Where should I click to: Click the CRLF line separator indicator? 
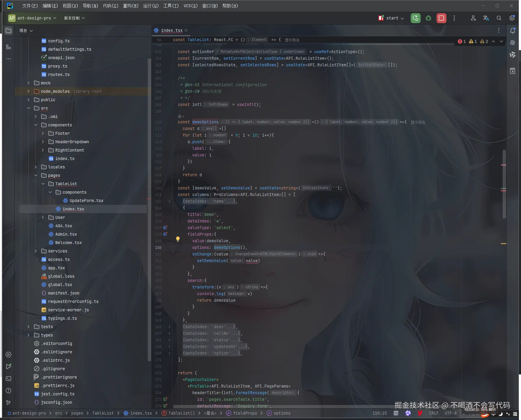pos(434,413)
